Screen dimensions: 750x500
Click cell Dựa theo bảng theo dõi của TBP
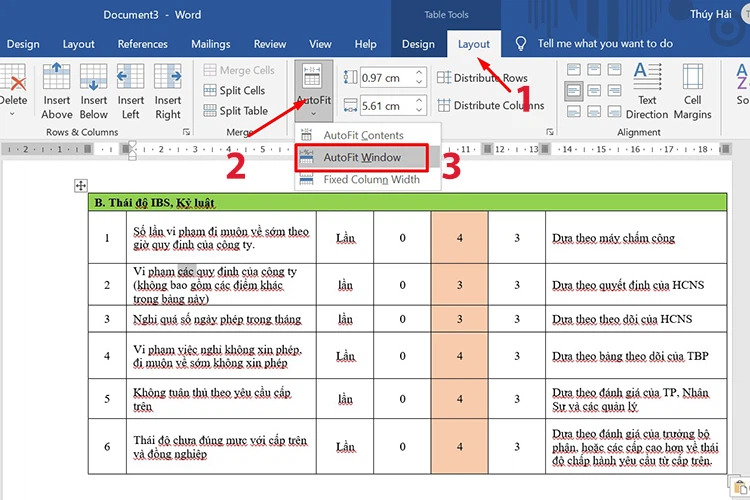pyautogui.click(x=636, y=356)
